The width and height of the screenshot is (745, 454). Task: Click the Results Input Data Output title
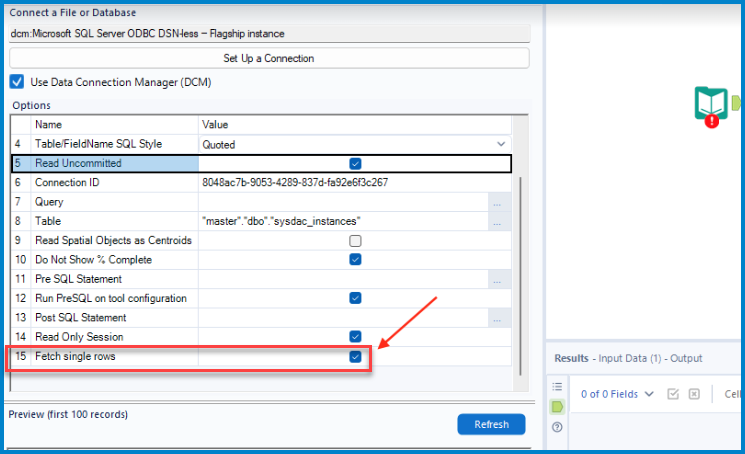point(628,358)
